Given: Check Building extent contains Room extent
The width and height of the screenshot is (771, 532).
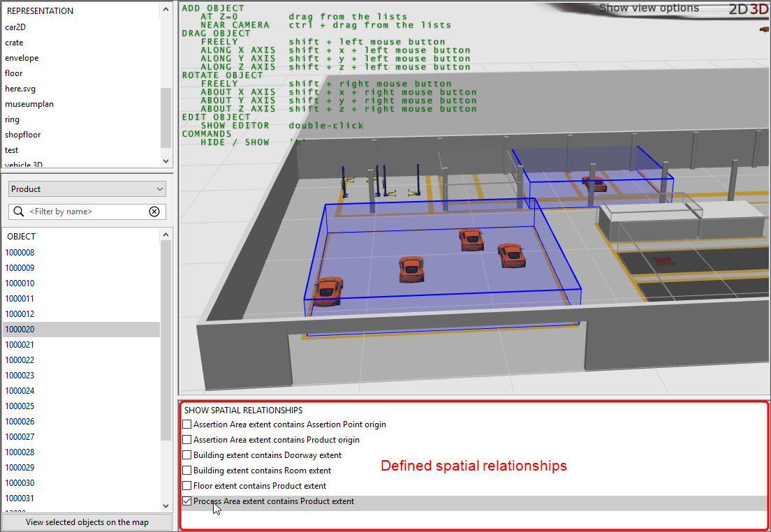Looking at the screenshot, I should click(x=187, y=471).
